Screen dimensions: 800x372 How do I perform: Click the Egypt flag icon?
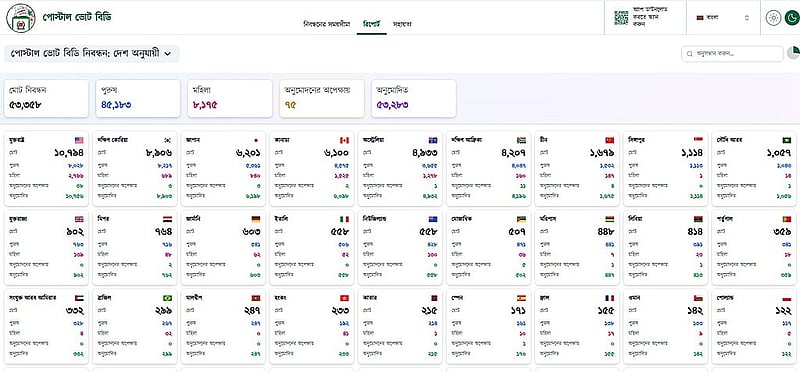168,219
